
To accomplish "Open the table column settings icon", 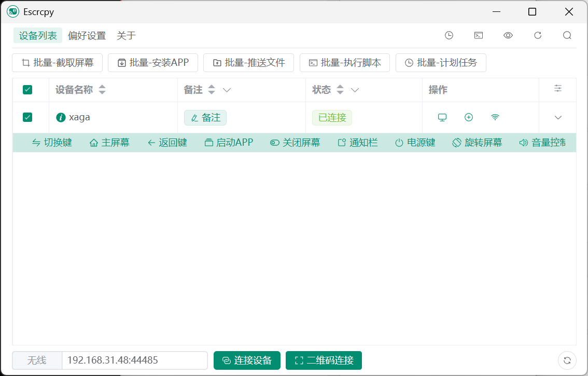I will (x=558, y=89).
